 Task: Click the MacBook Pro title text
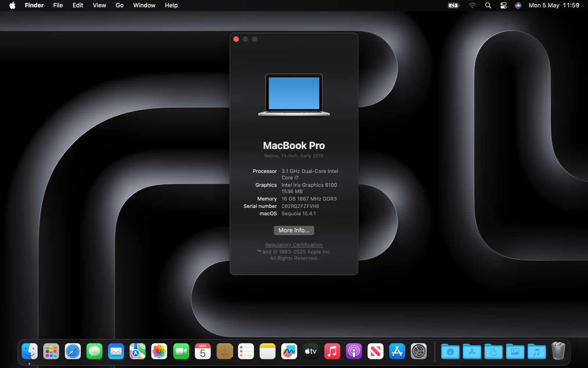(x=294, y=145)
